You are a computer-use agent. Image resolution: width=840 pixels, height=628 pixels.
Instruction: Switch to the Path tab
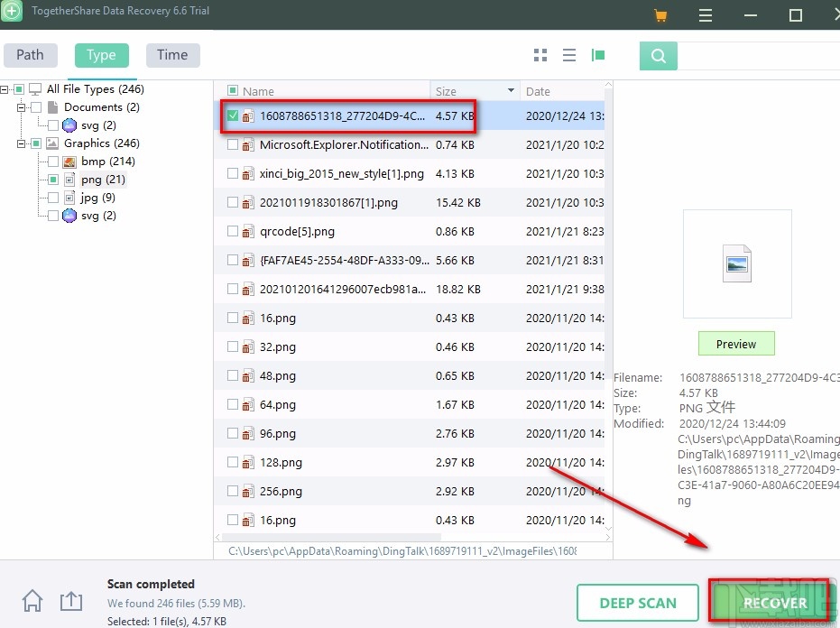click(x=31, y=54)
